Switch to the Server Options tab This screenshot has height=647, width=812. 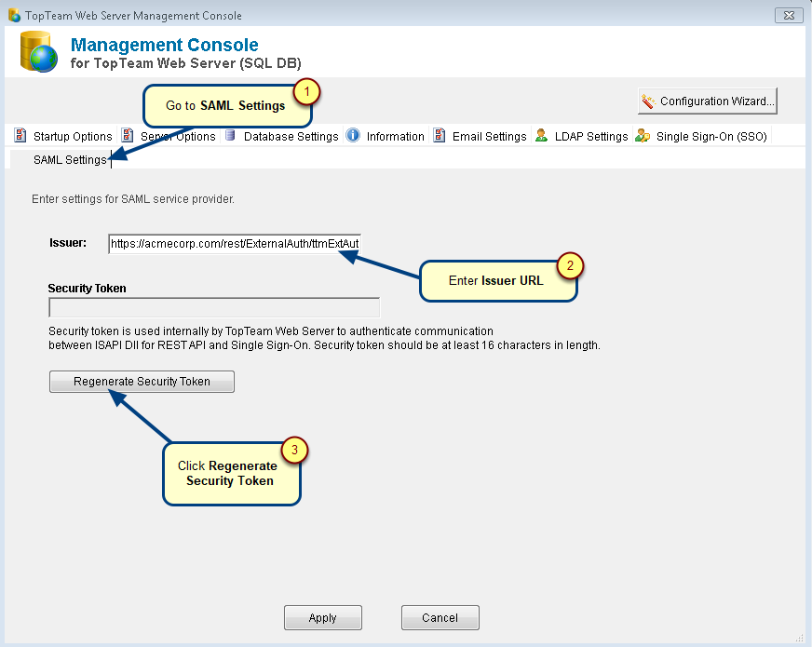click(169, 136)
